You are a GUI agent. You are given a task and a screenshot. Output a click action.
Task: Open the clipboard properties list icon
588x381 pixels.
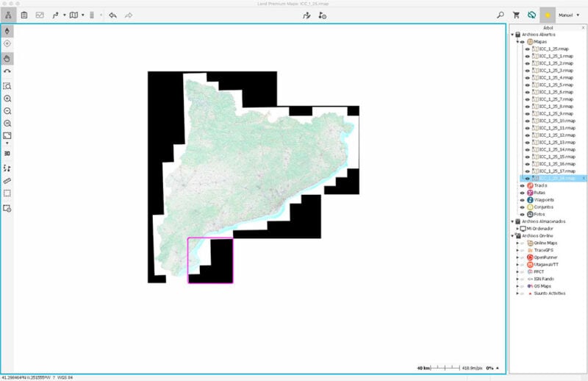[x=24, y=15]
